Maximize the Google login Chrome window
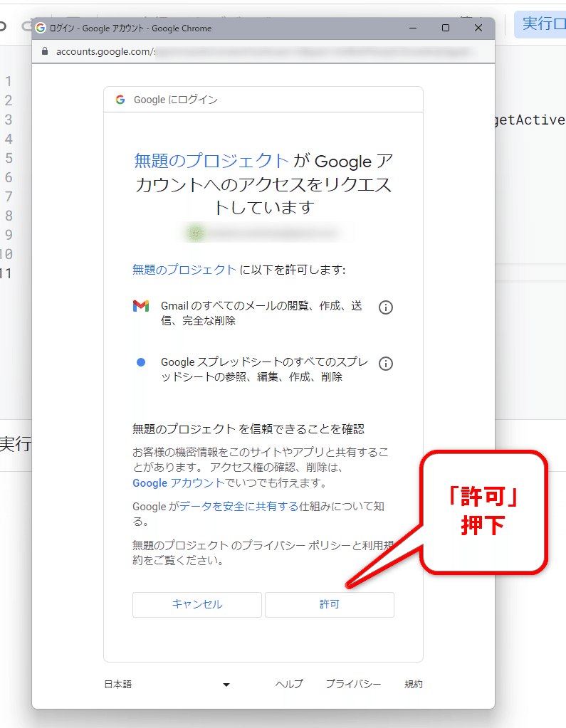This screenshot has height=728, width=566. tap(446, 28)
